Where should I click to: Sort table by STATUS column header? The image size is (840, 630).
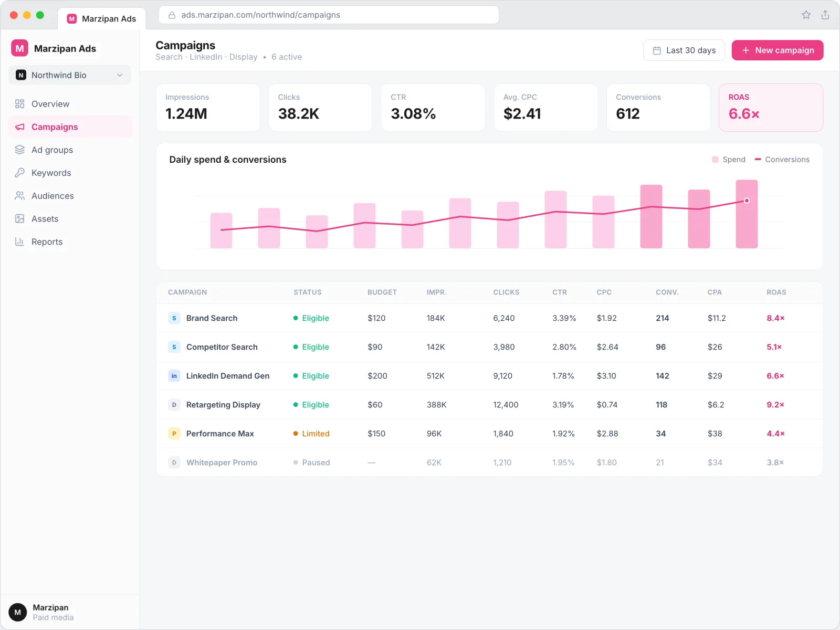[x=308, y=292]
